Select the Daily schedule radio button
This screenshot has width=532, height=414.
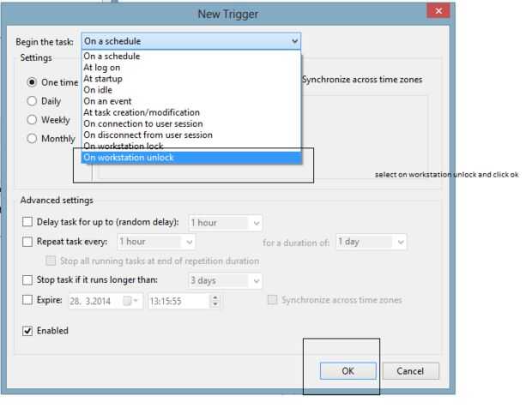pos(33,101)
